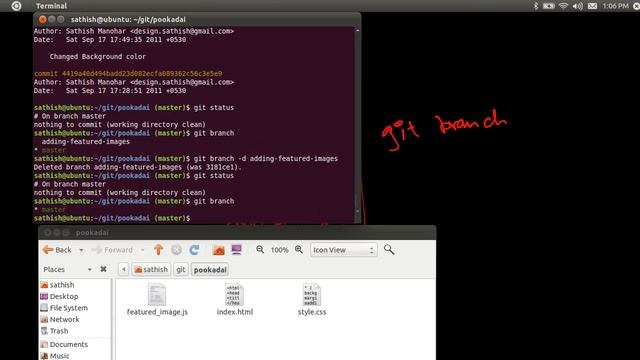The height and width of the screenshot is (360, 640).
Task: Open the Icon View dropdown
Action: (343, 250)
